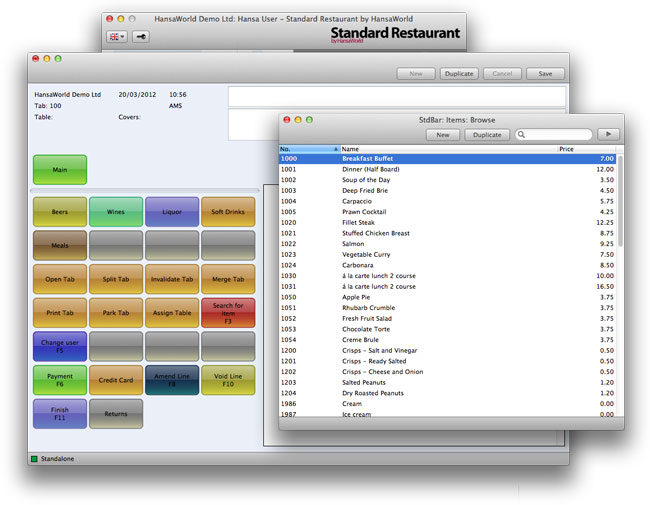Click the search magnifier icon in Items Browse
This screenshot has width=650, height=505.
521,135
